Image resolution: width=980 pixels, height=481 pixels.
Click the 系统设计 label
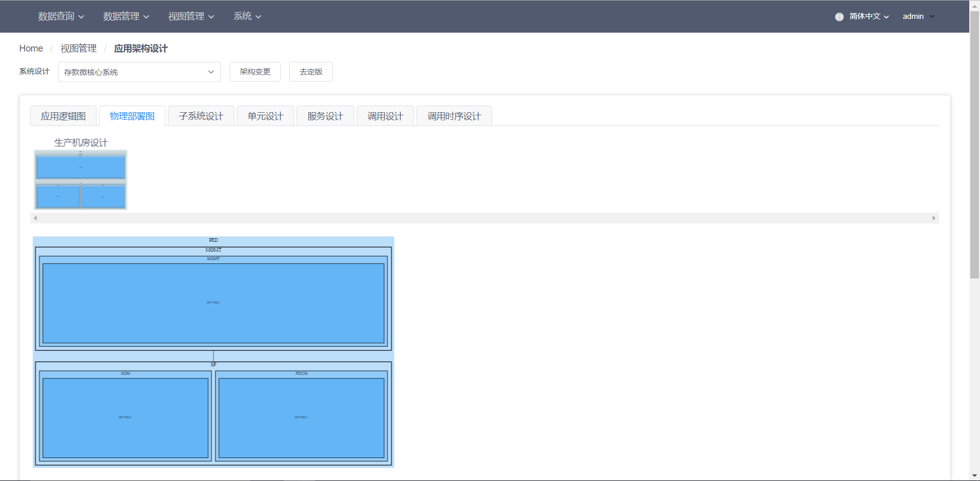34,71
